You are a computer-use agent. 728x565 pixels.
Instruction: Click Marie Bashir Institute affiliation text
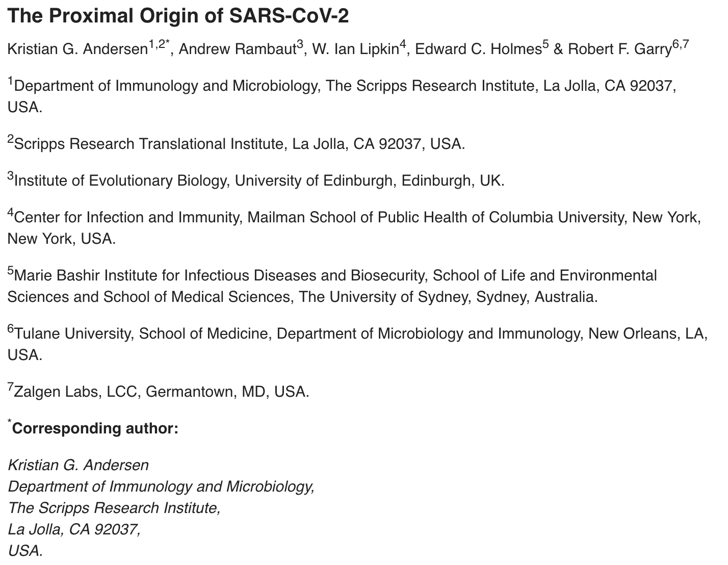(x=332, y=286)
